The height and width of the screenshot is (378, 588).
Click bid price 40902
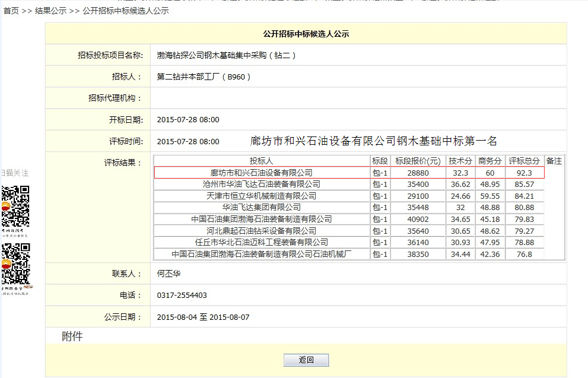[418, 220]
